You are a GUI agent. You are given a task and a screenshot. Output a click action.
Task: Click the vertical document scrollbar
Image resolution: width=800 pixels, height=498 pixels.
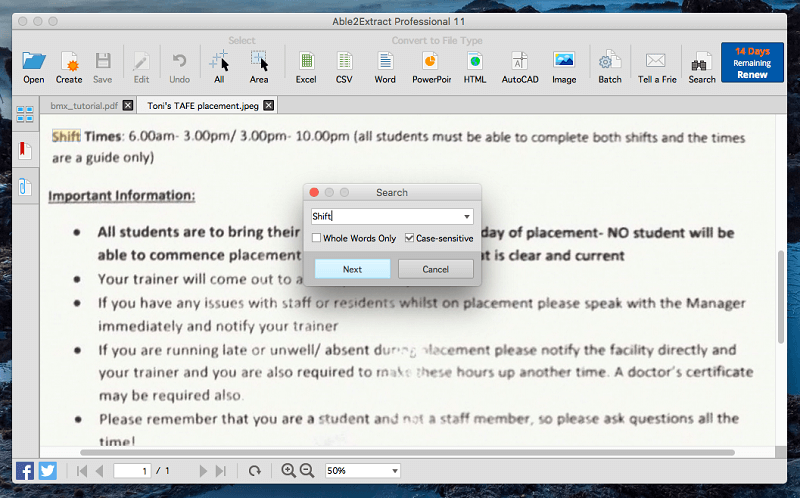click(781, 297)
